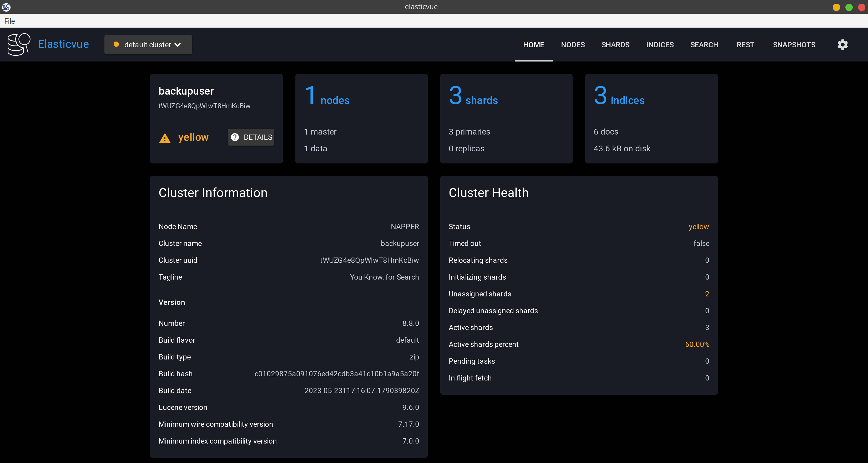Viewport: 868px width, 463px height.
Task: Click the yellow status dot on cluster selector
Action: (116, 44)
